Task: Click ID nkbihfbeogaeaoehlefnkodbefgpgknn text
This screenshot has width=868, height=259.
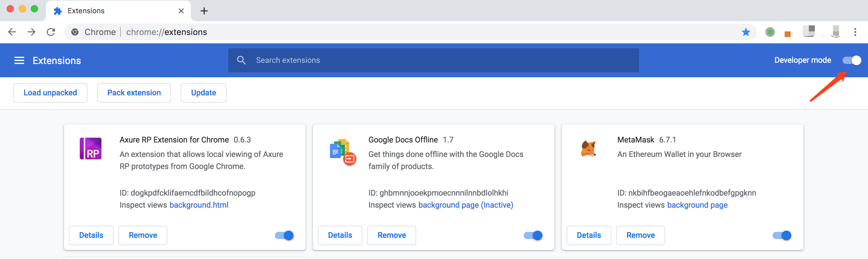Action: pos(686,193)
